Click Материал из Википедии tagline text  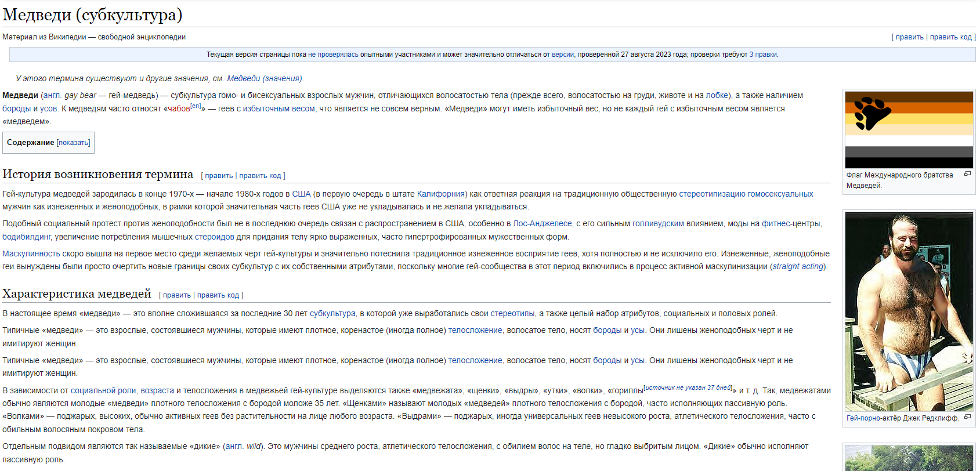click(x=94, y=37)
